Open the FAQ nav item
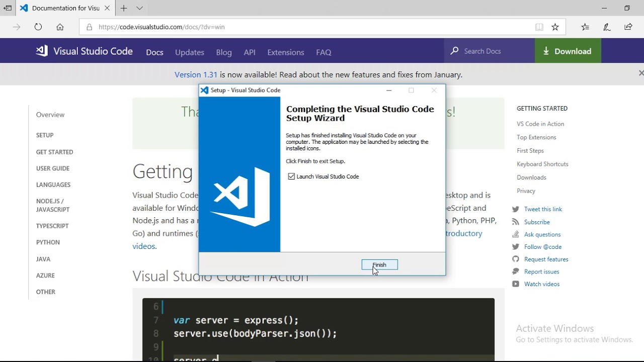The height and width of the screenshot is (362, 644). tap(324, 52)
